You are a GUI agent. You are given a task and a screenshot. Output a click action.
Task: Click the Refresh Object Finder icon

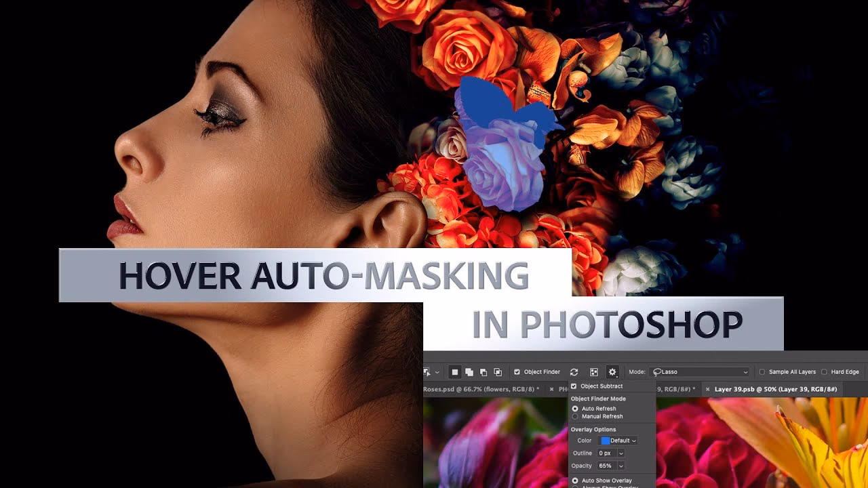coord(574,371)
